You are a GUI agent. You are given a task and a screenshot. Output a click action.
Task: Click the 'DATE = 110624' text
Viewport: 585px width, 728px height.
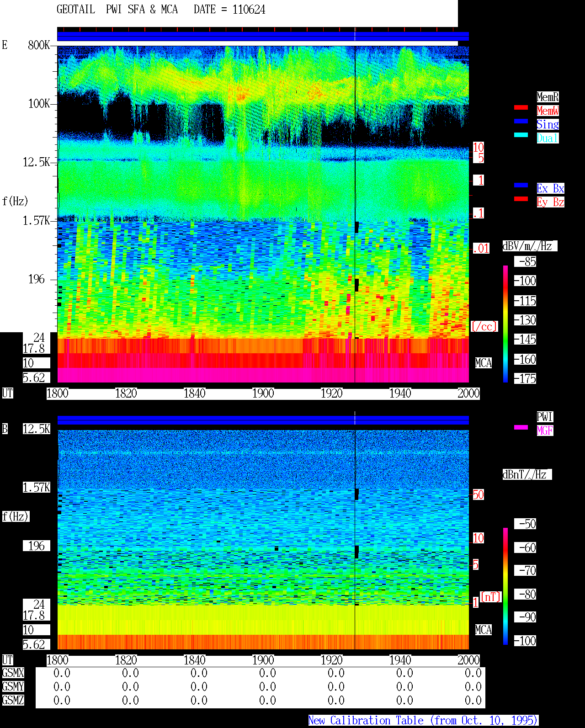coord(229,10)
